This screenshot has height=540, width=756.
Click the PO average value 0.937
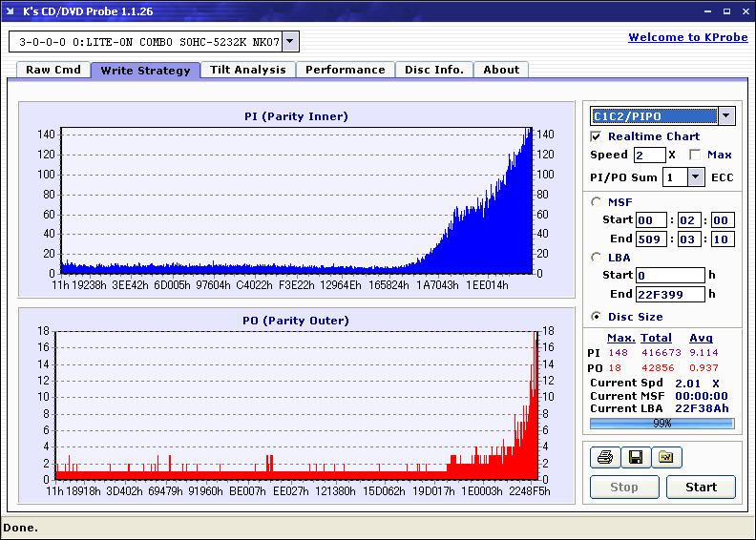(x=703, y=367)
